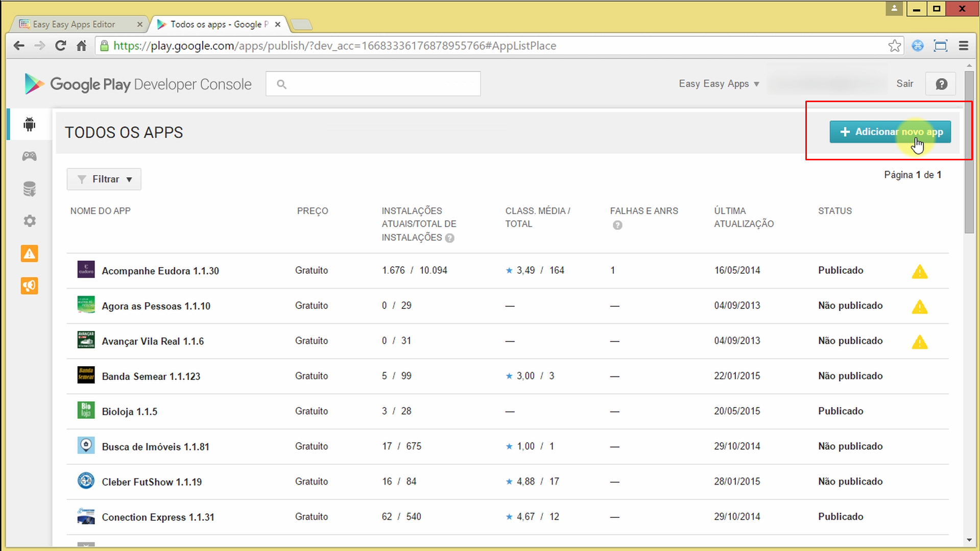Image resolution: width=980 pixels, height=551 pixels.
Task: Click the help question mark button
Action: point(941,84)
